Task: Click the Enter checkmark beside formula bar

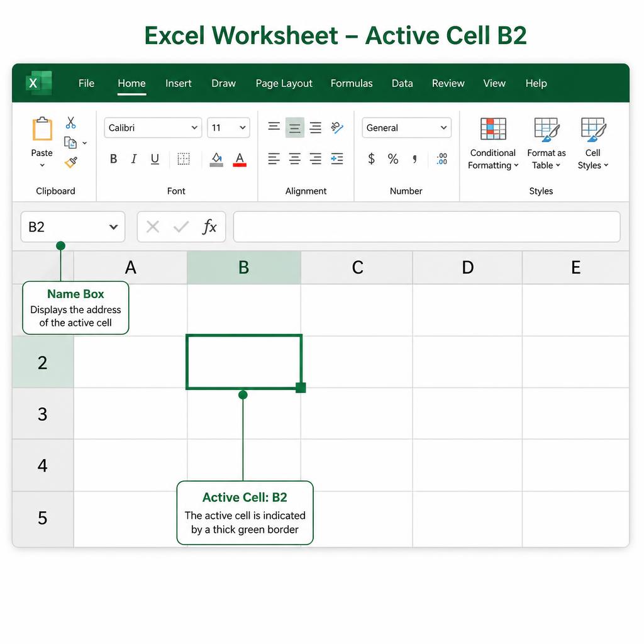Action: pyautogui.click(x=181, y=226)
